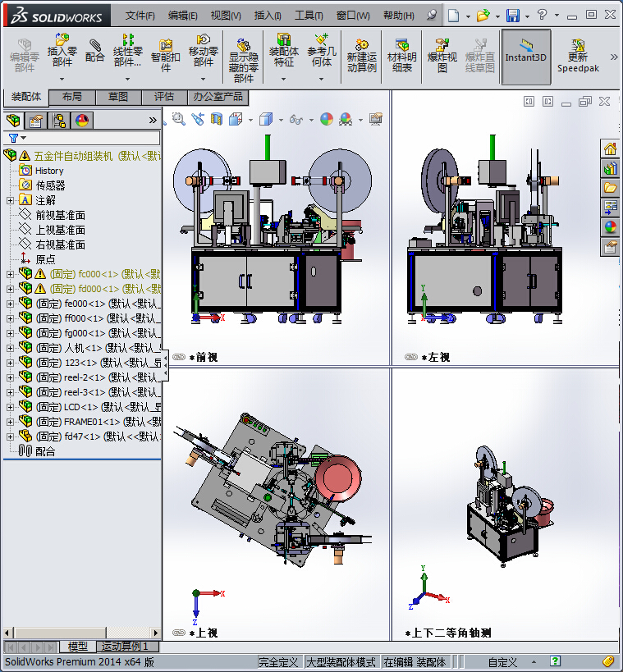
Task: Switch to PropertyManager tab icon
Action: [x=36, y=121]
